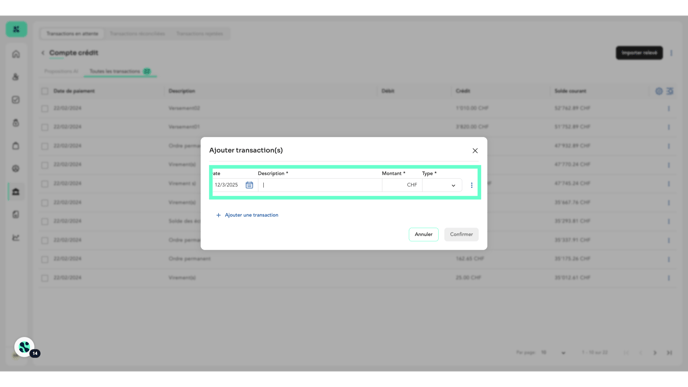Image resolution: width=688 pixels, height=387 pixels.
Task: Click the Confirmer button
Action: [461, 234]
